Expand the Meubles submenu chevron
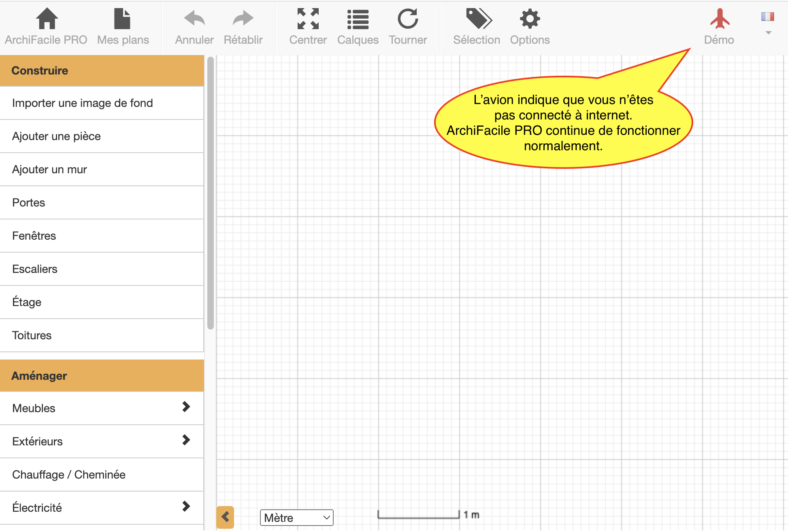 coord(186,407)
